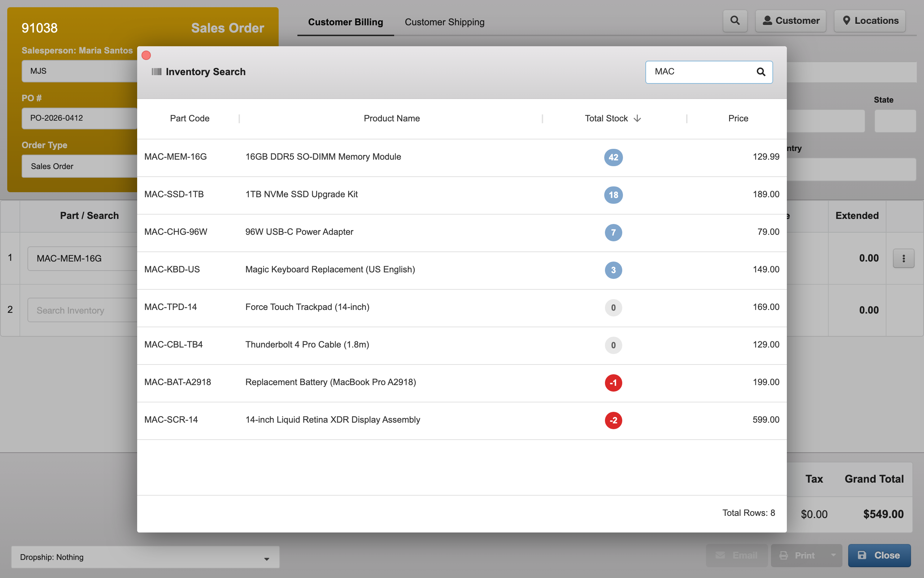Click the 189.00 price cell

766,194
